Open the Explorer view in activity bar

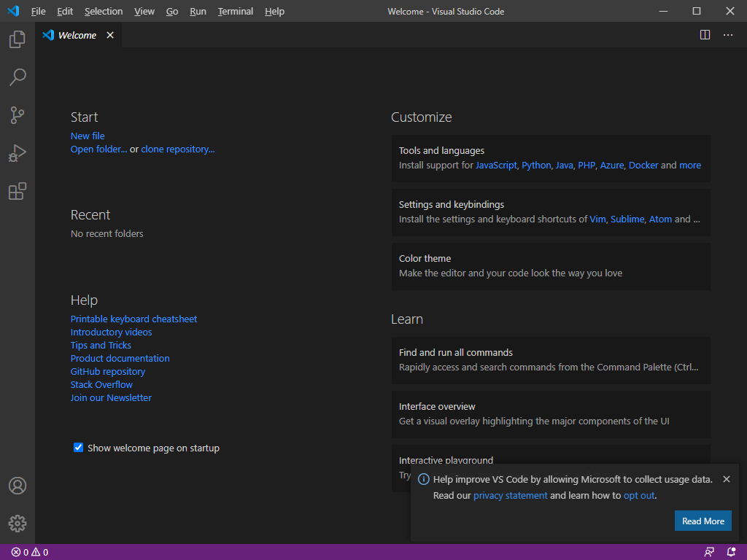(x=18, y=39)
